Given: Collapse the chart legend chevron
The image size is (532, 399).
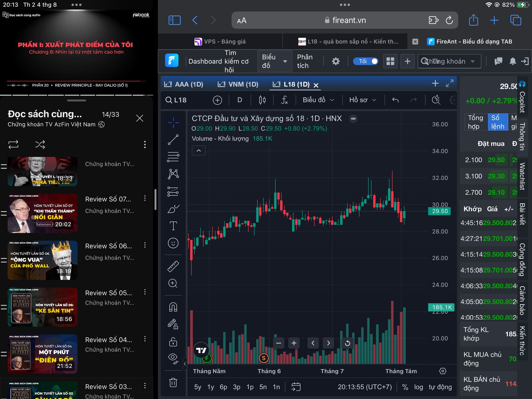Looking at the screenshot, I should point(199,151).
